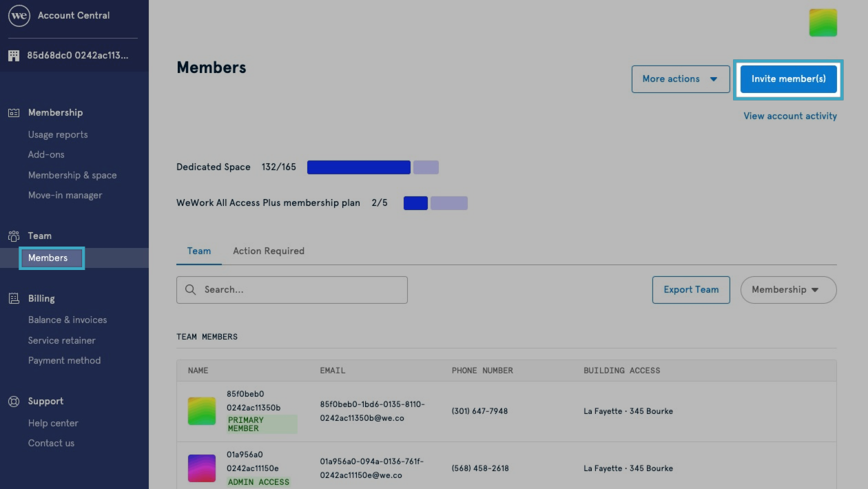868x489 pixels.
Task: Switch to the Action Required tab
Action: pyautogui.click(x=269, y=251)
